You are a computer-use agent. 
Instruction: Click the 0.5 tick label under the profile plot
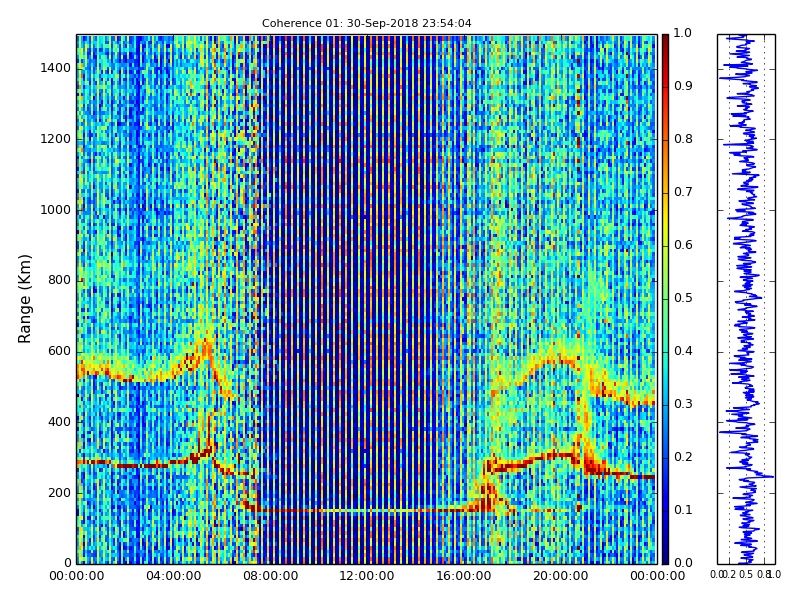click(x=746, y=574)
